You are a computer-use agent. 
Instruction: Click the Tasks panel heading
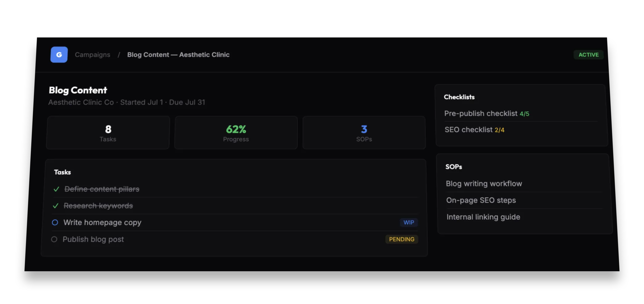pyautogui.click(x=62, y=172)
